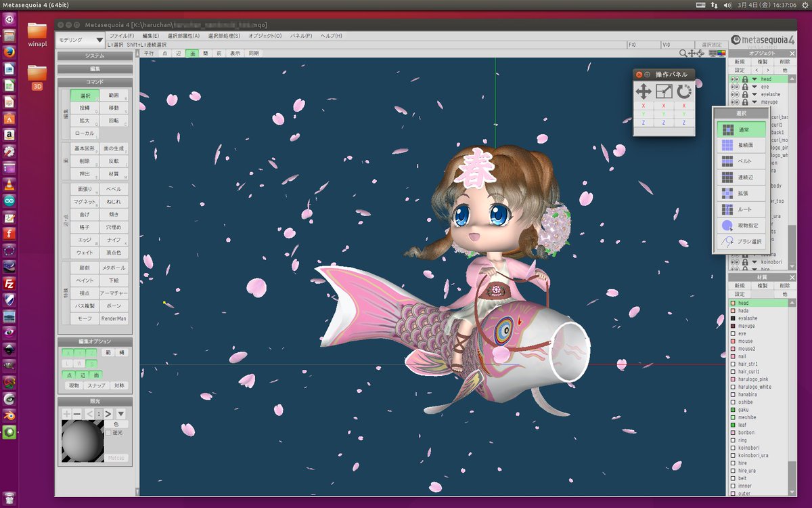The image size is (812, 508).
Task: Collapse the システム section header
Action: [x=95, y=56]
